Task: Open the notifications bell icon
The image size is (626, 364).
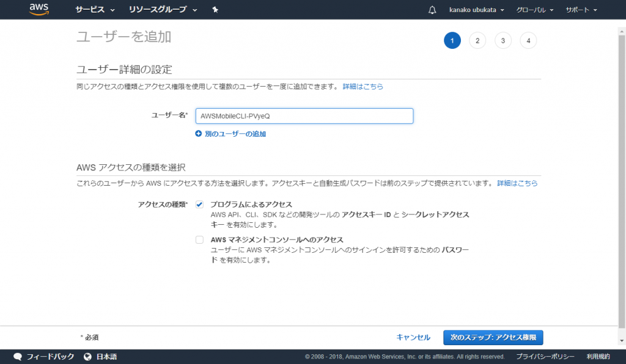Action: 432,10
